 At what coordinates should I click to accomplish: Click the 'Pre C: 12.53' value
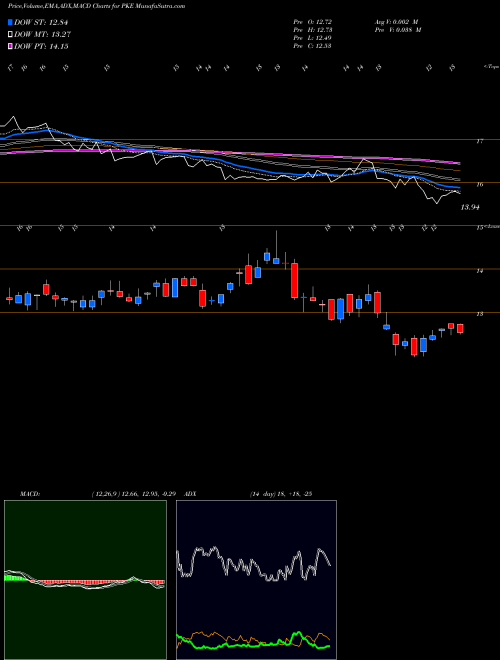(313, 46)
